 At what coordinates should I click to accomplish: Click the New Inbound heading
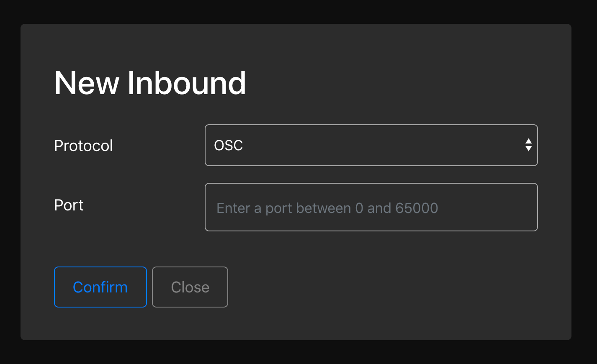(x=150, y=83)
